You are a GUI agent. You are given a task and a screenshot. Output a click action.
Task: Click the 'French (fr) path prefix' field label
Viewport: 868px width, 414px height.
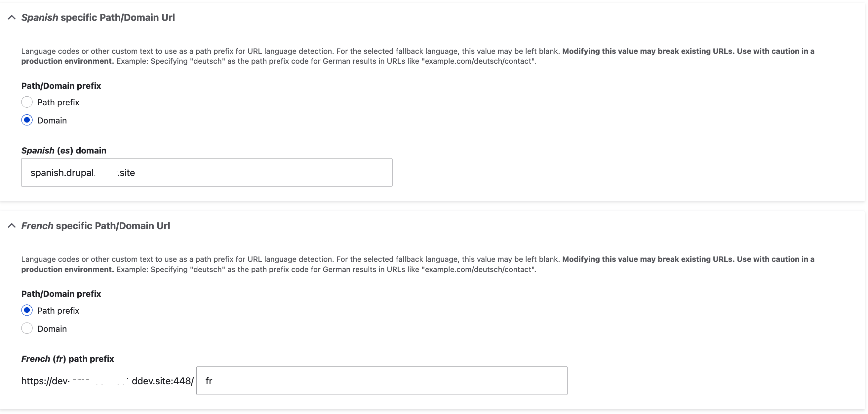(67, 359)
